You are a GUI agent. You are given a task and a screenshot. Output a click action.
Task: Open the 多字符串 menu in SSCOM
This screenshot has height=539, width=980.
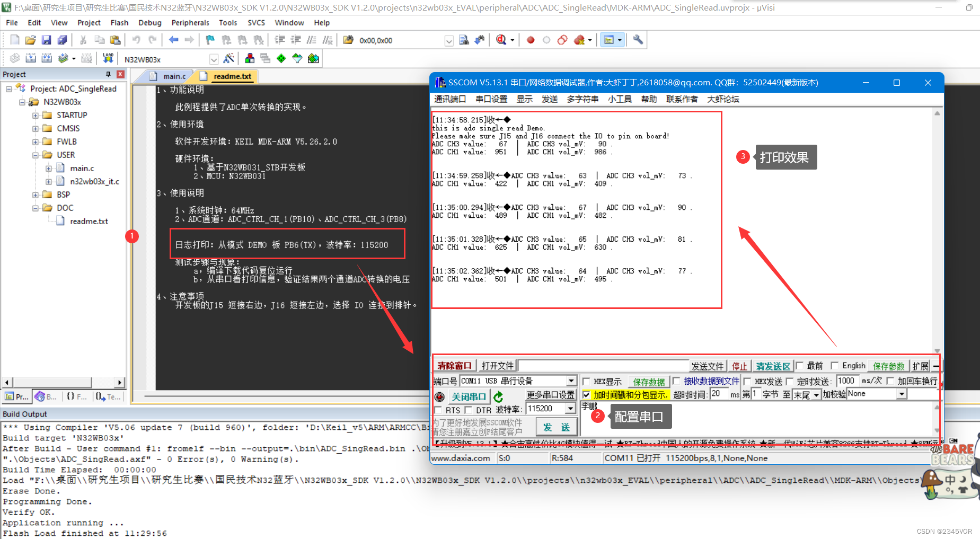click(x=582, y=99)
